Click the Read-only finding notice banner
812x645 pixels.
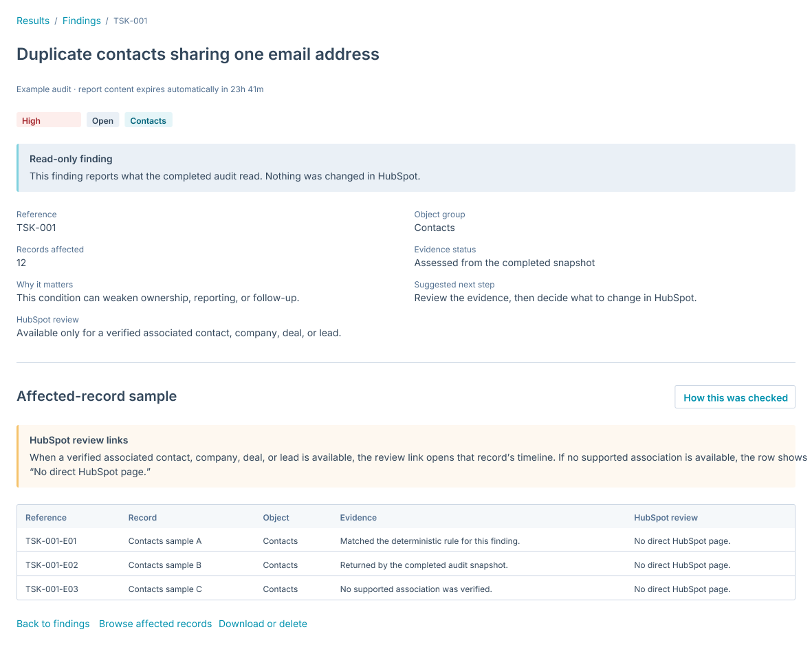tap(406, 168)
